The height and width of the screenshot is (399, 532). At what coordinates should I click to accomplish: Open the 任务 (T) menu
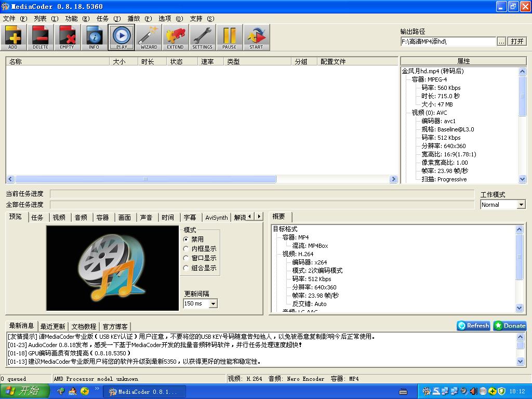click(x=109, y=19)
